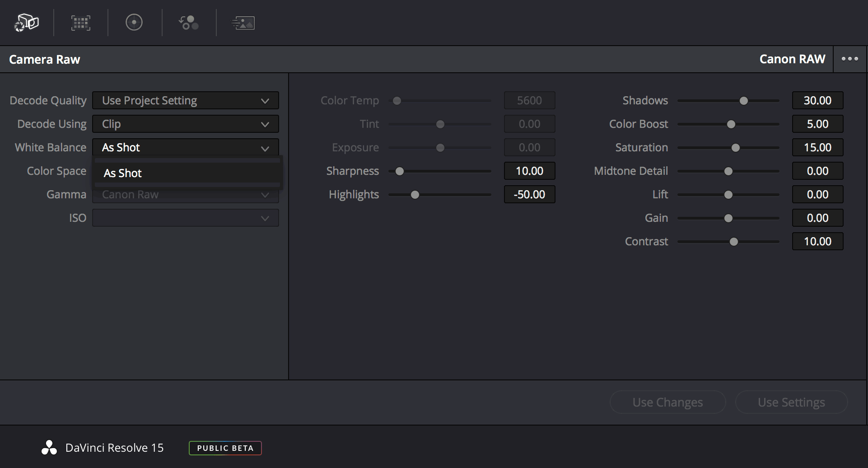Image resolution: width=868 pixels, height=468 pixels.
Task: Click the Highlights value field -50.00
Action: 530,194
